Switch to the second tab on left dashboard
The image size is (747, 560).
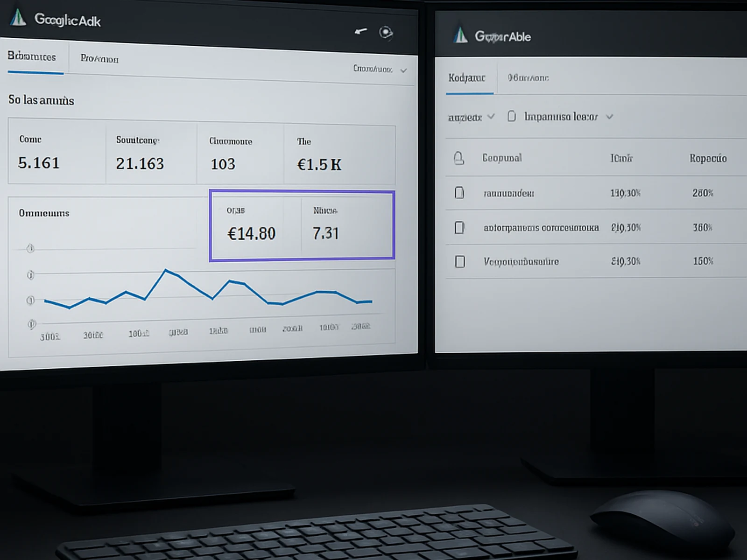click(99, 59)
